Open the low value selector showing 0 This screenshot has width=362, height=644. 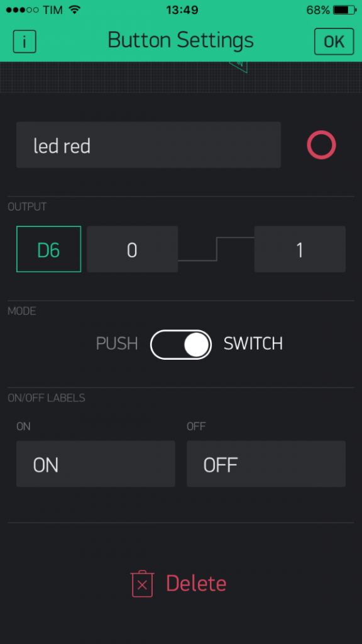132,249
